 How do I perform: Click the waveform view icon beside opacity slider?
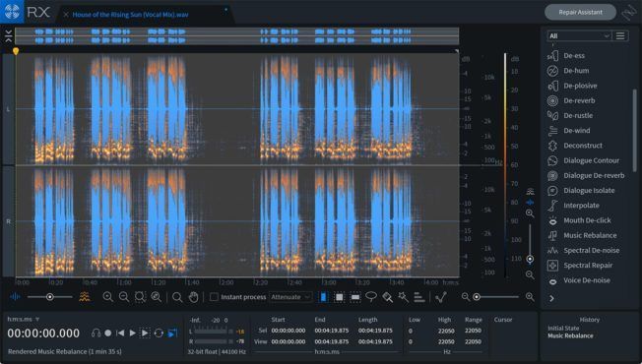coord(15,297)
